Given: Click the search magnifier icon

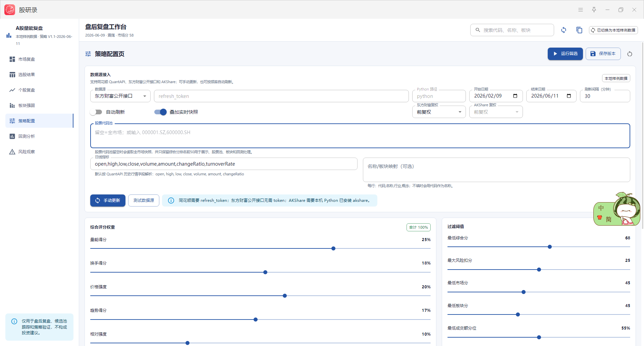Looking at the screenshot, I should [478, 30].
